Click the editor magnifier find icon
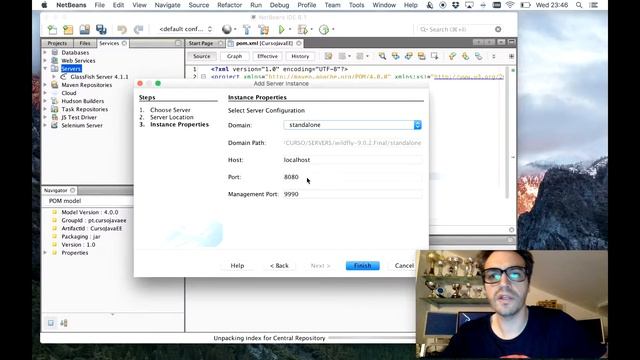 382,56
